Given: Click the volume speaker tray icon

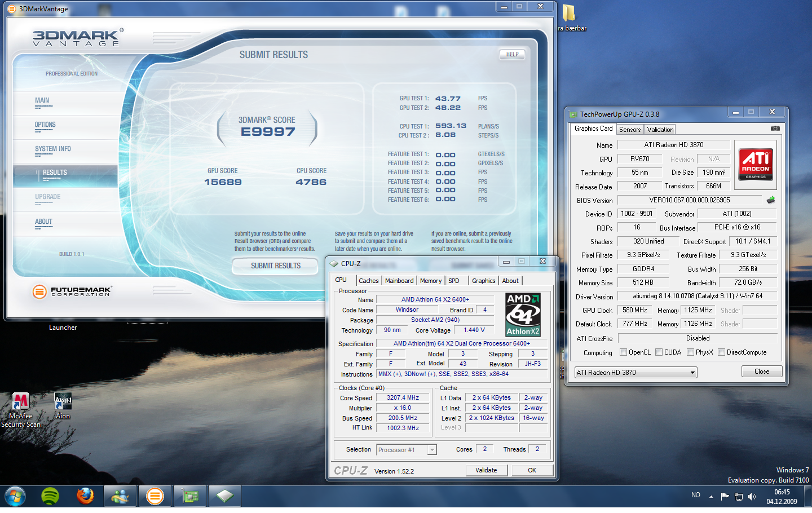Looking at the screenshot, I should [x=752, y=497].
